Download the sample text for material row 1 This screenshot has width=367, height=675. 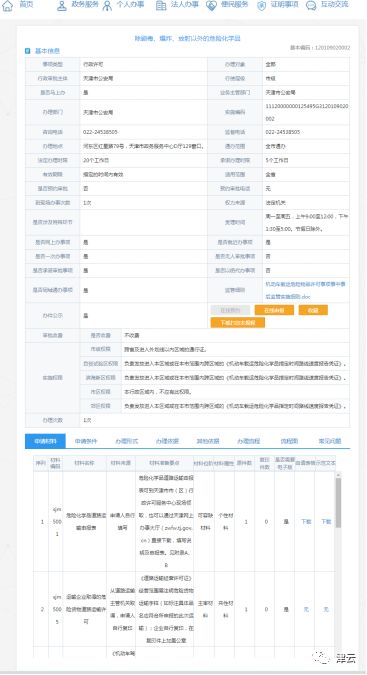326,521
